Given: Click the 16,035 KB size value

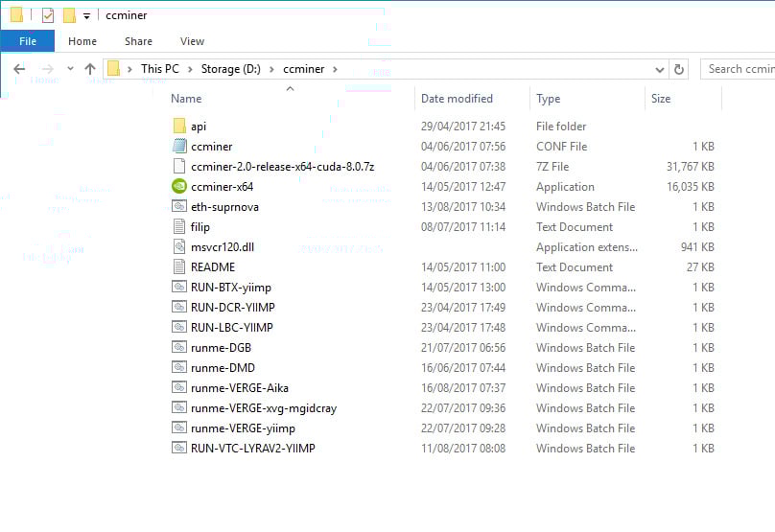Looking at the screenshot, I should (x=690, y=187).
